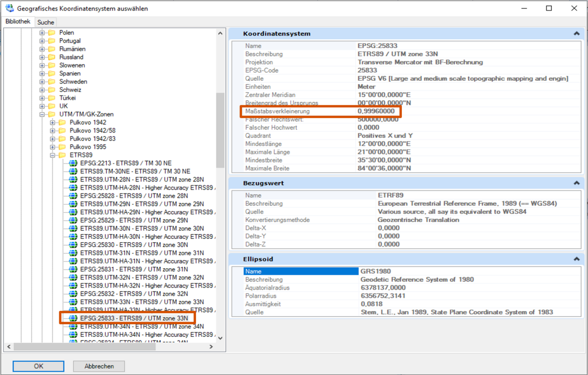Click the globe icon beside EPSG:25833
The image size is (588, 375).
(x=73, y=318)
